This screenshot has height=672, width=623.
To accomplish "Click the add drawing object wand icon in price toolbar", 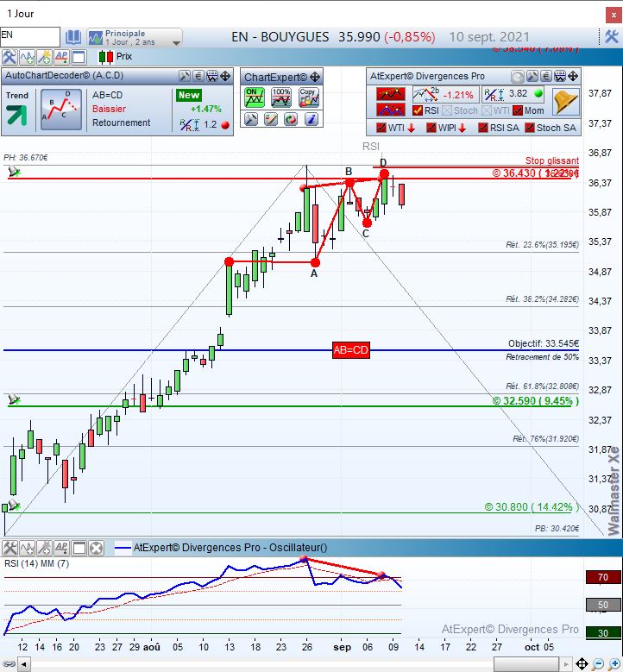I will point(44,57).
